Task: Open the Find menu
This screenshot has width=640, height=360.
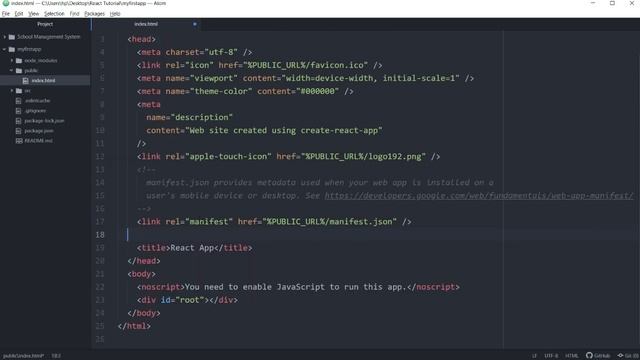Action: [74, 14]
